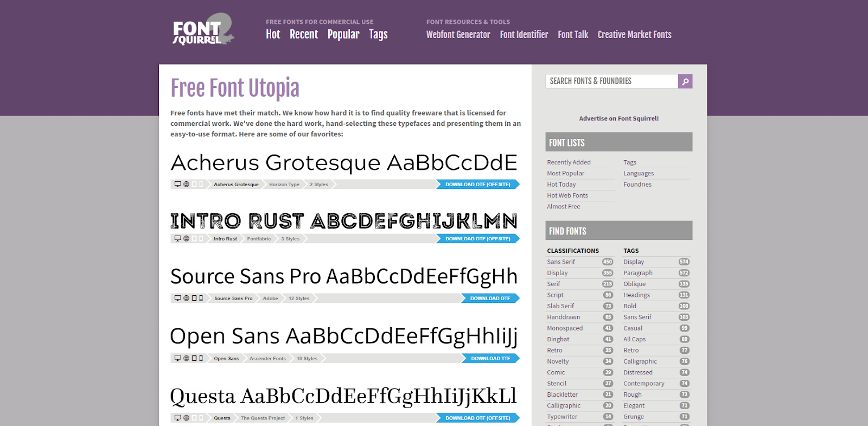Download Intro Rust OTF offsite
This screenshot has height=426, width=868.
[x=477, y=239]
